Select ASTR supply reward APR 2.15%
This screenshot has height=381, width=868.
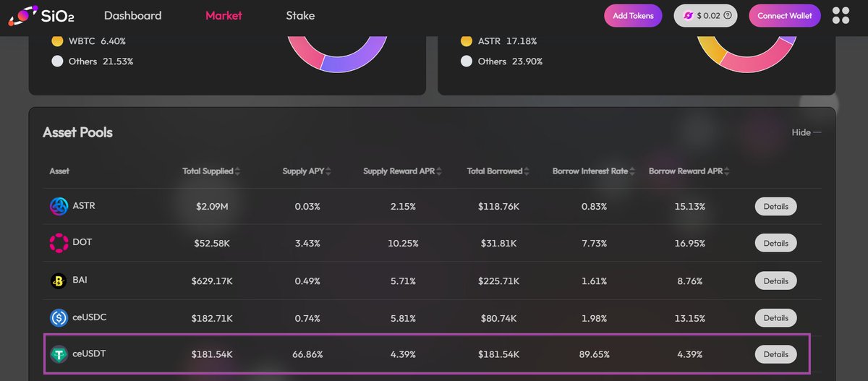pyautogui.click(x=403, y=206)
